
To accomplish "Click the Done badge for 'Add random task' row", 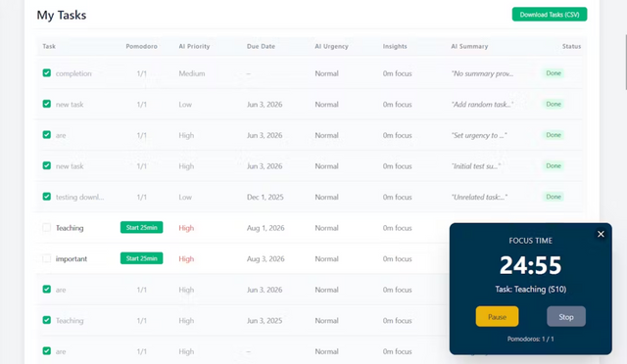I will (554, 104).
